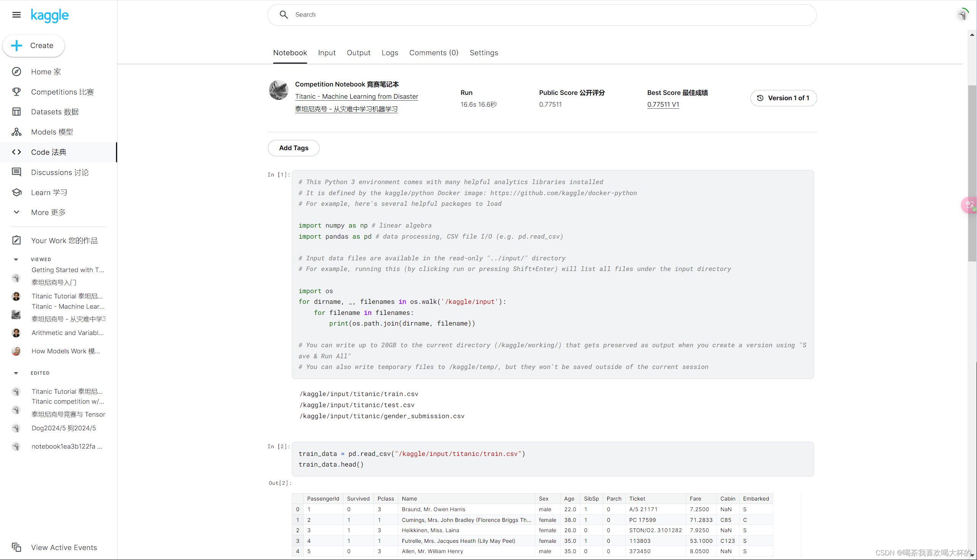Click the 0.77511 V1 best score link
Viewport: 977px width, 560px height.
click(663, 104)
